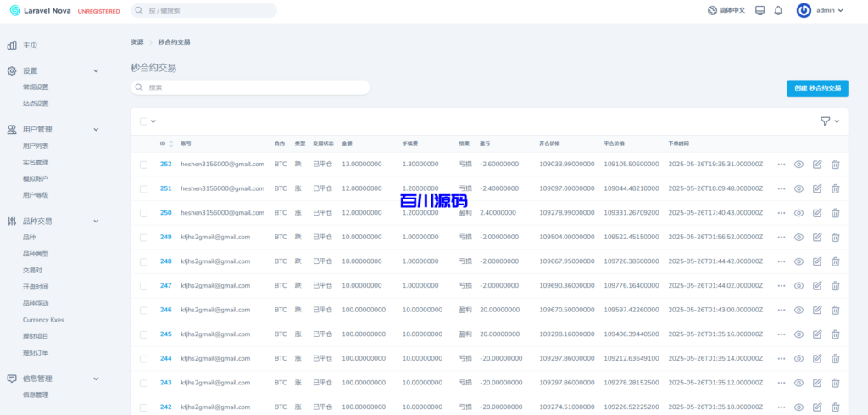Viewport: 868px width, 415px height.
Task: Collapse the 用户管理 sidebar section
Action: tap(96, 130)
